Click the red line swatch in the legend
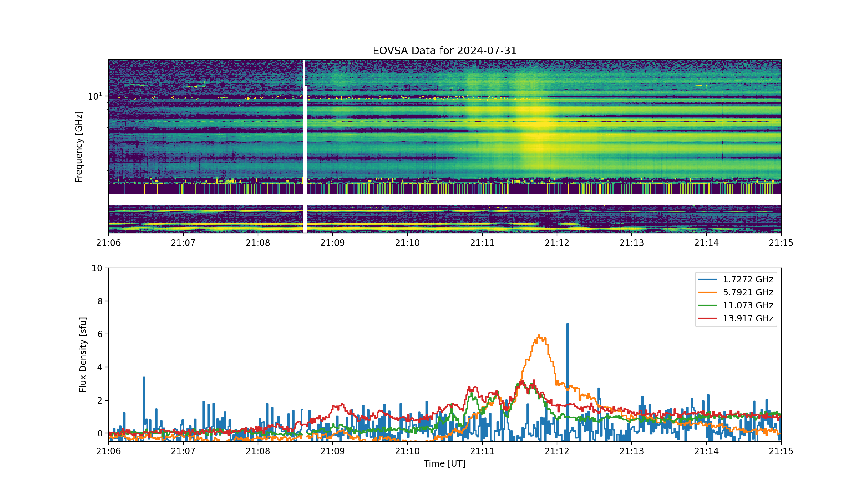The image size is (868, 496). coord(707,318)
